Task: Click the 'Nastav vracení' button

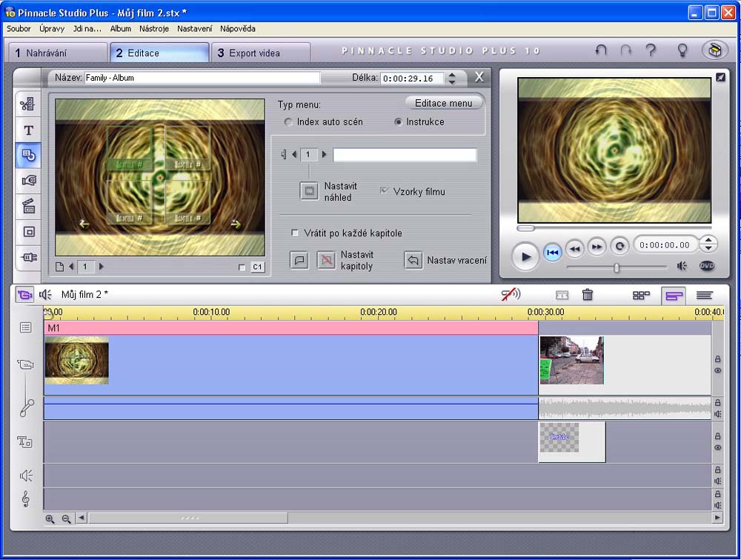Action: pyautogui.click(x=413, y=260)
